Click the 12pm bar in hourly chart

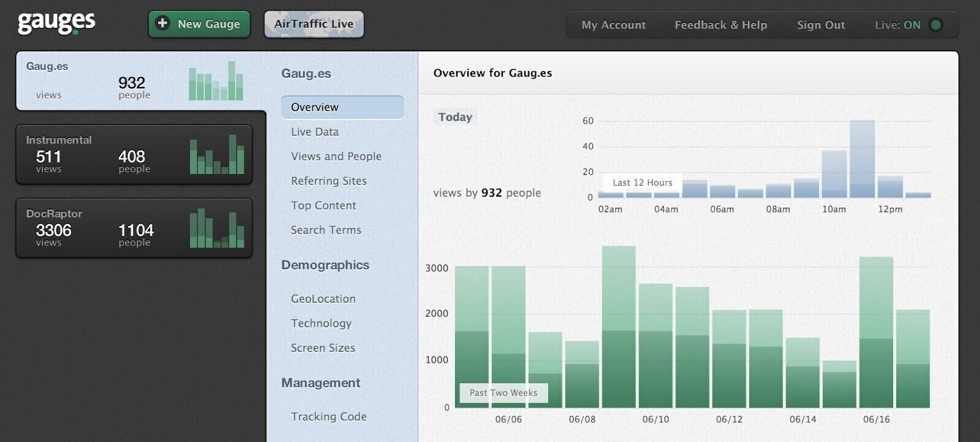coord(891,187)
